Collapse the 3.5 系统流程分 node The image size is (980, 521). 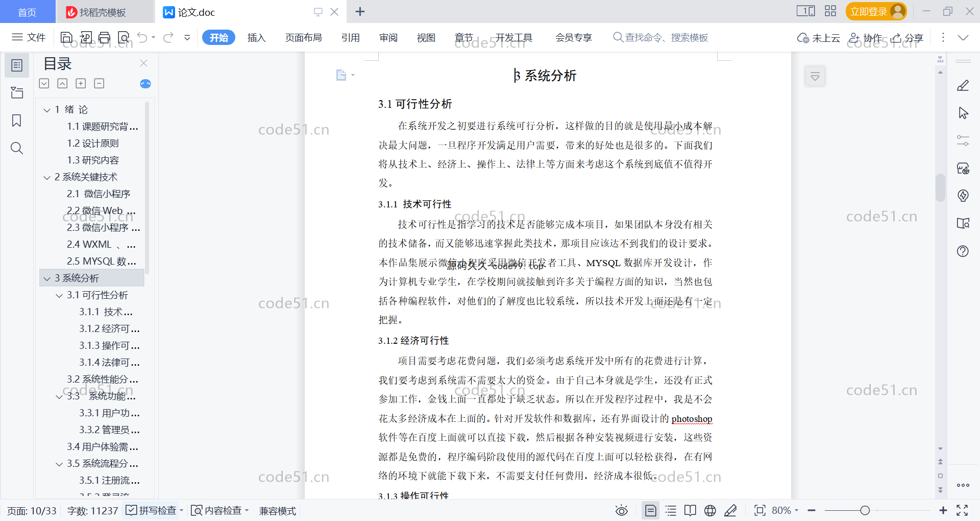coord(59,464)
